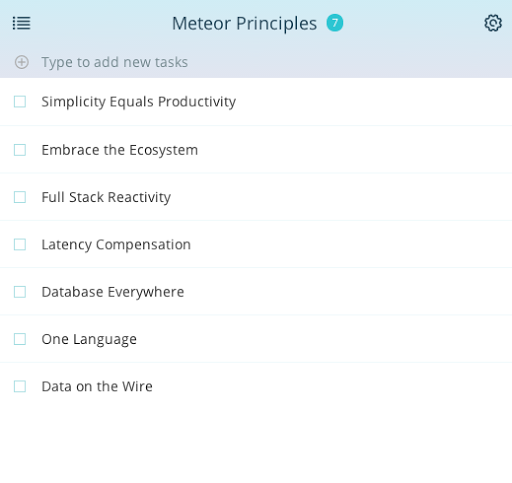Toggle the Latency Compensation checkbox
Screen dimensions: 512x483
[20, 244]
